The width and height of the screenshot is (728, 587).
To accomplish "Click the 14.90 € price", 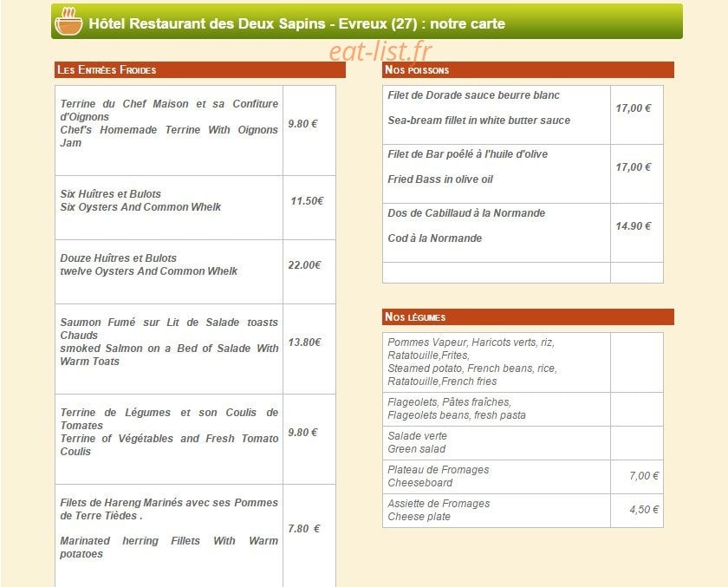I will [x=634, y=225].
